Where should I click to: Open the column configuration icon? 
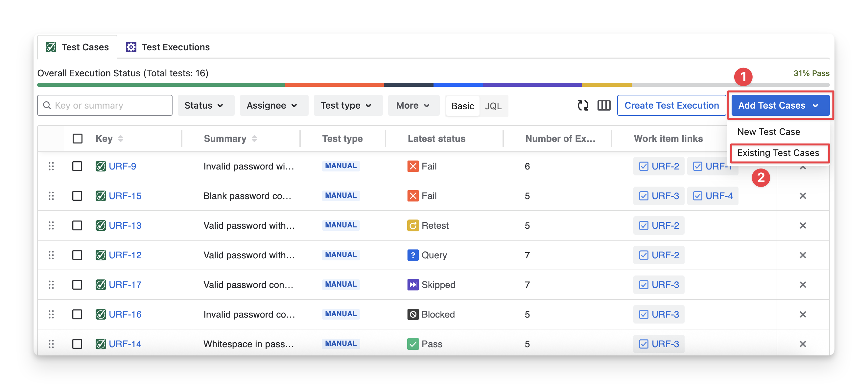(603, 106)
